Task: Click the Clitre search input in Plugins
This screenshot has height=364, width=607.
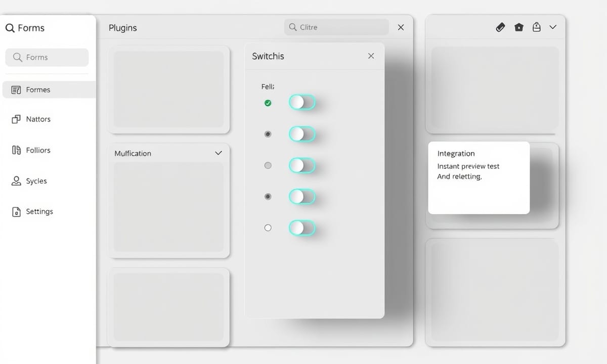Action: [x=341, y=27]
